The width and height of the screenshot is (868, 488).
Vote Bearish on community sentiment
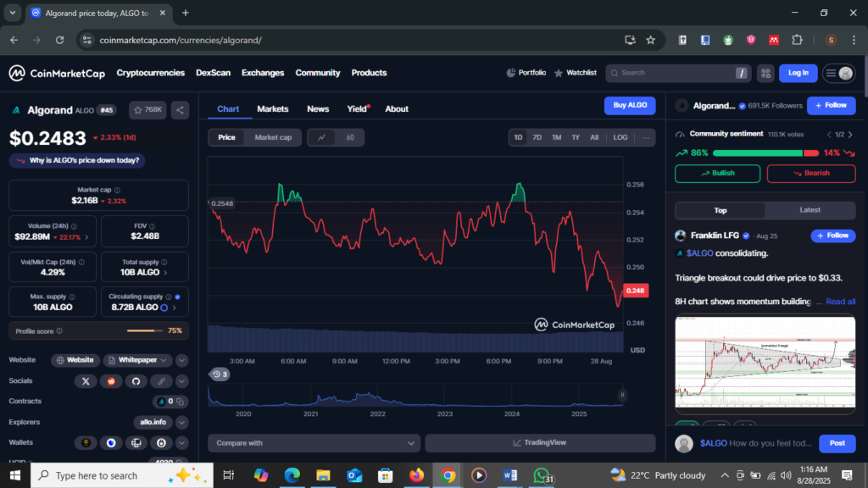[811, 174]
